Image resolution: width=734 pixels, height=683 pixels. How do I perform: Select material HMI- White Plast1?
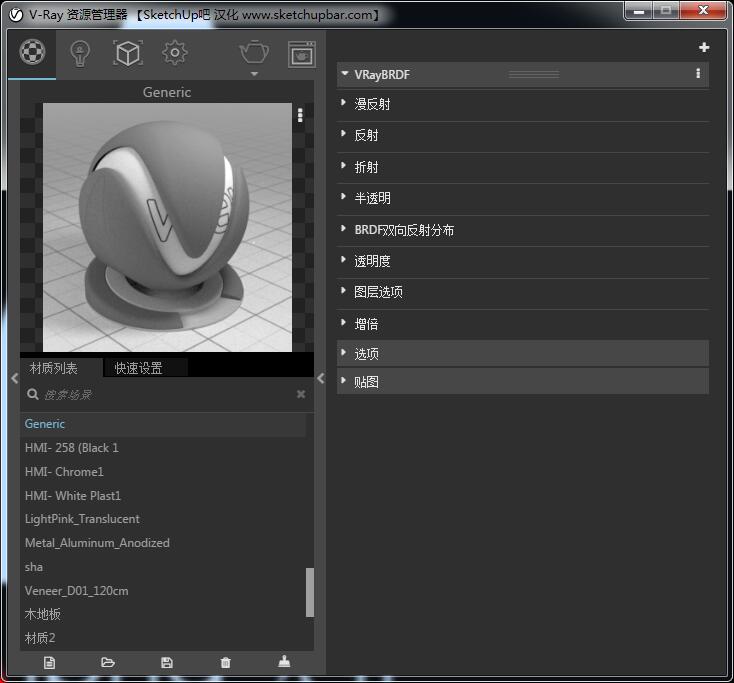tap(163, 496)
